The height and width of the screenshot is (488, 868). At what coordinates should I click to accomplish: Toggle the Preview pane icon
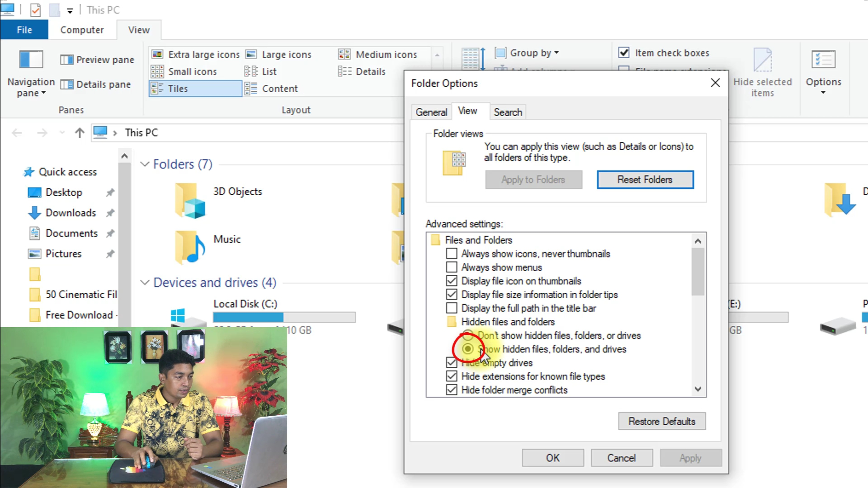tap(67, 60)
